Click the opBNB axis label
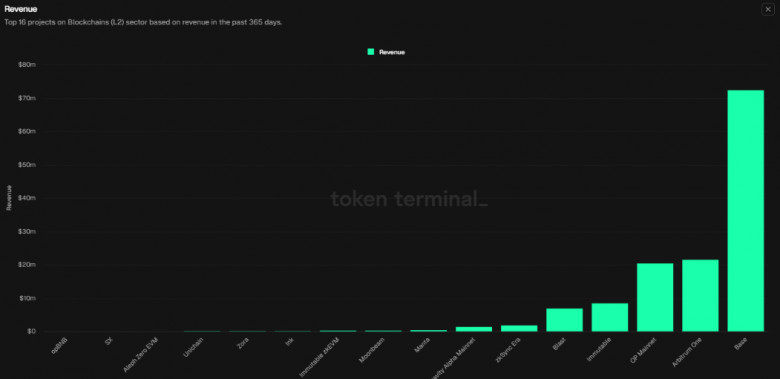This screenshot has height=379, width=780. tap(60, 346)
